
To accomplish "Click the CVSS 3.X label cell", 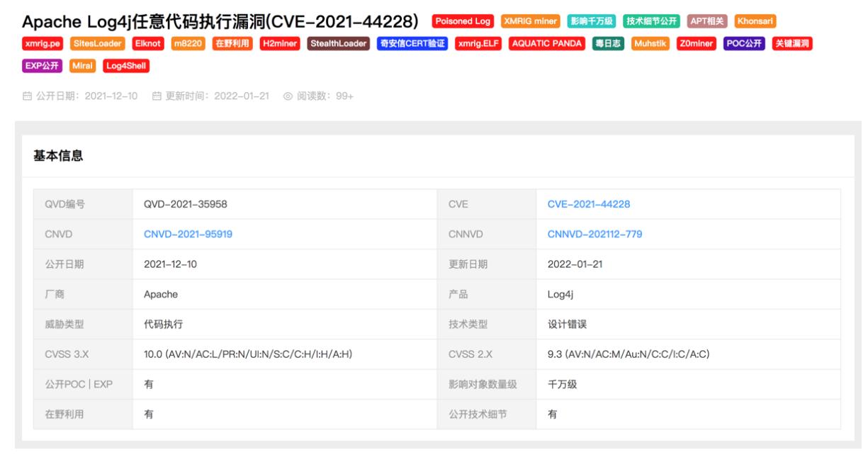I will coord(83,354).
